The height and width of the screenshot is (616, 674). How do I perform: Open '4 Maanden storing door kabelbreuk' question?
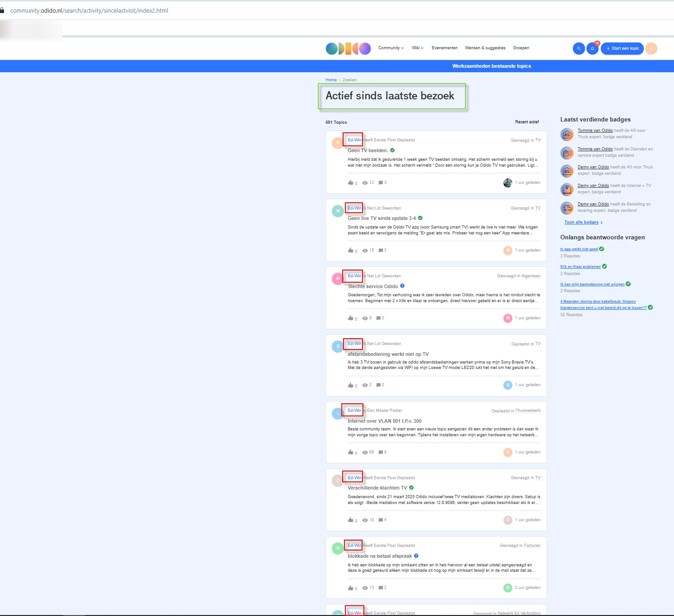pyautogui.click(x=604, y=304)
